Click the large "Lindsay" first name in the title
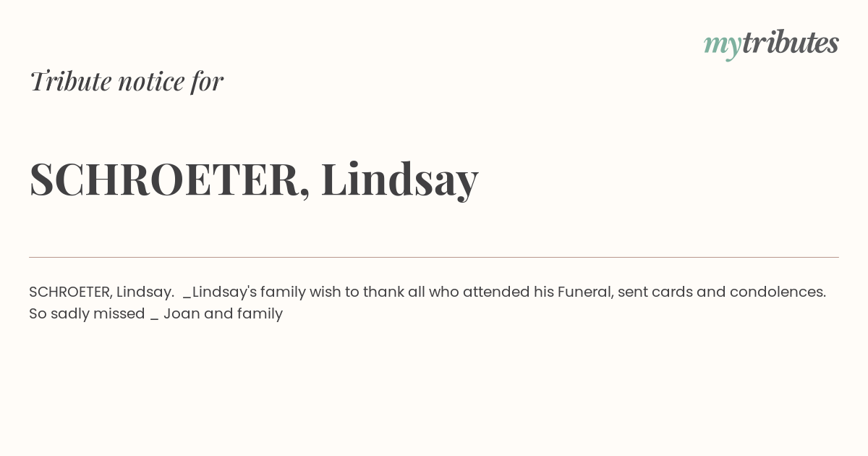The image size is (868, 456). [399, 180]
